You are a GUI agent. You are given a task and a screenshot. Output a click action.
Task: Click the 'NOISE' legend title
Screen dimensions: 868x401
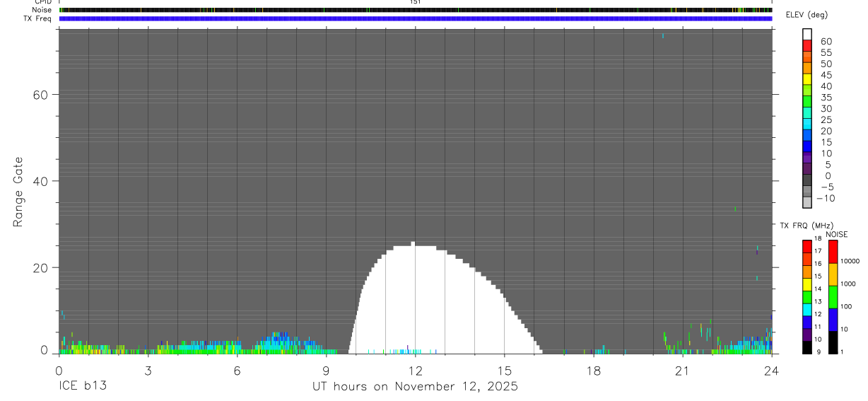pyautogui.click(x=837, y=234)
